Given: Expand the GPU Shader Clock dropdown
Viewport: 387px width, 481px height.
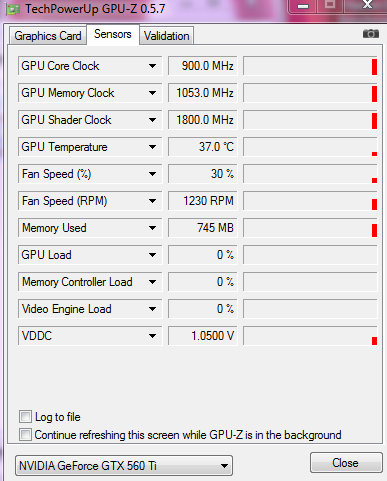Looking at the screenshot, I should point(152,120).
